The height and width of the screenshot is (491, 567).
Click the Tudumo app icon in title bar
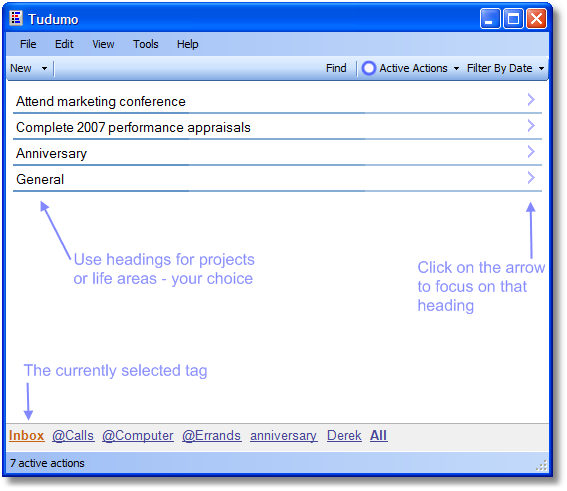[x=16, y=18]
